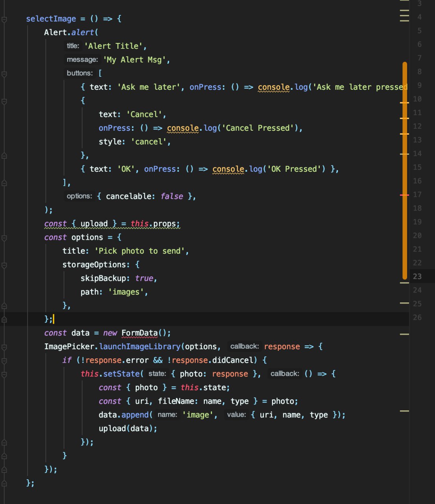Collapse the 'buttons: [' array fold marker
Screen dimensions: 435x504
(4, 74)
